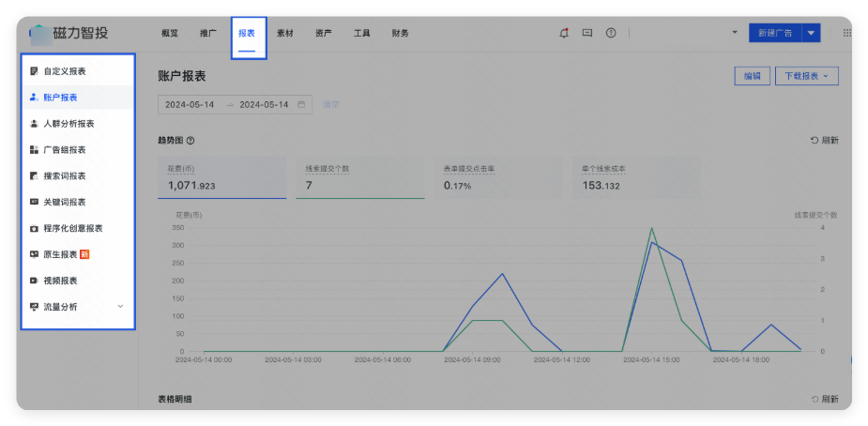Click the 表格明细 section heading

pos(175,399)
